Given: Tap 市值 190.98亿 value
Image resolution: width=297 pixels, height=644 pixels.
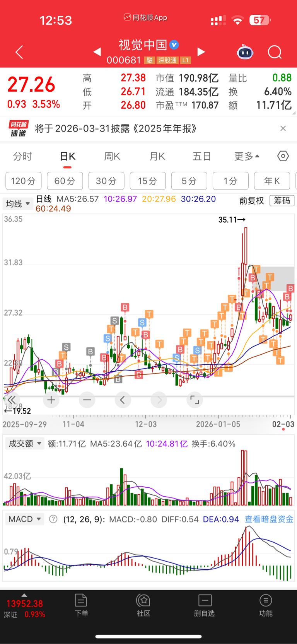Looking at the screenshot, I should pyautogui.click(x=199, y=78).
